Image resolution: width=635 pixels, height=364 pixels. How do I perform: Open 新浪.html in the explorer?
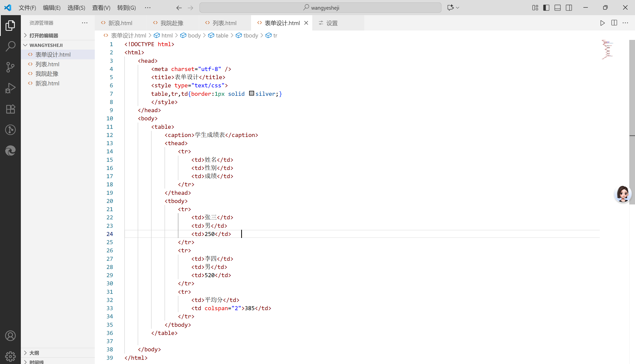tap(47, 84)
